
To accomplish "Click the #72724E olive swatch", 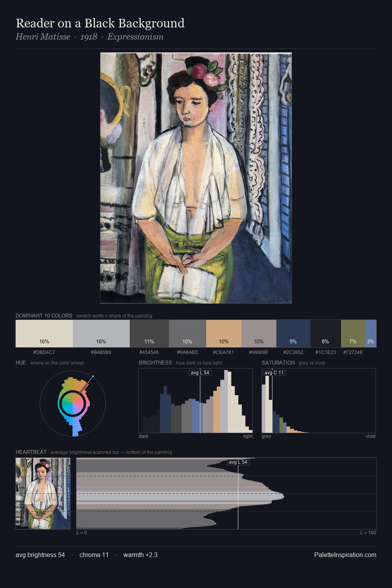I will 353,334.
